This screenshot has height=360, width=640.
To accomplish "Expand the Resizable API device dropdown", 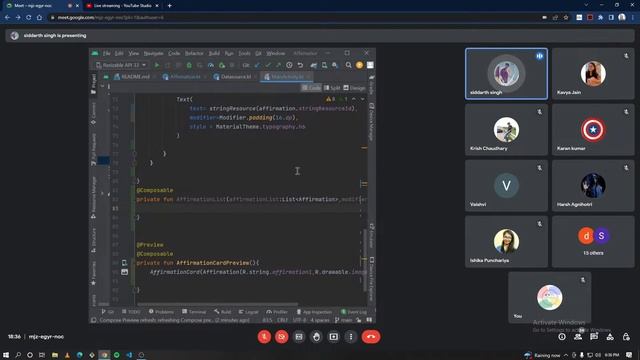I will 121,65.
